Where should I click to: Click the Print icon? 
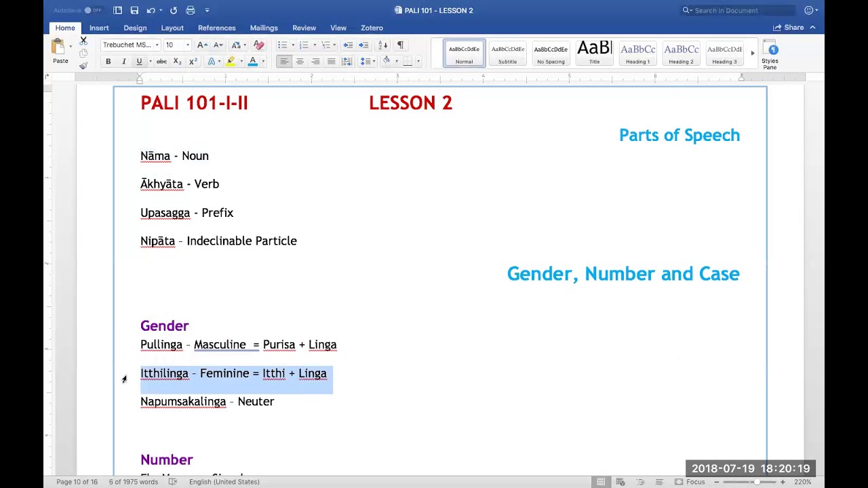coord(191,10)
